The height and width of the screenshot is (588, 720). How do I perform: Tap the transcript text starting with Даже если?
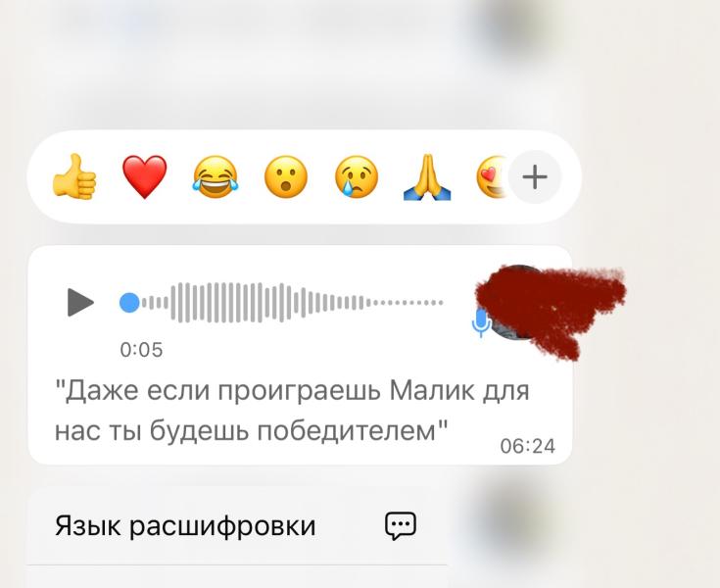point(292,411)
